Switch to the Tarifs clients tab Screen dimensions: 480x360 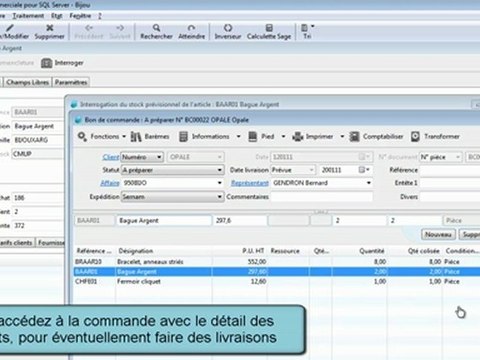17,243
